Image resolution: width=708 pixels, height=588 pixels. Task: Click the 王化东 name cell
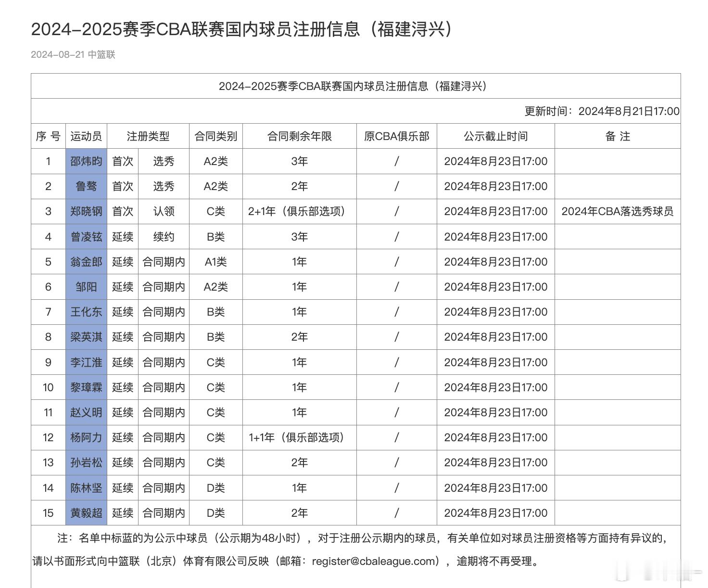click(x=86, y=312)
